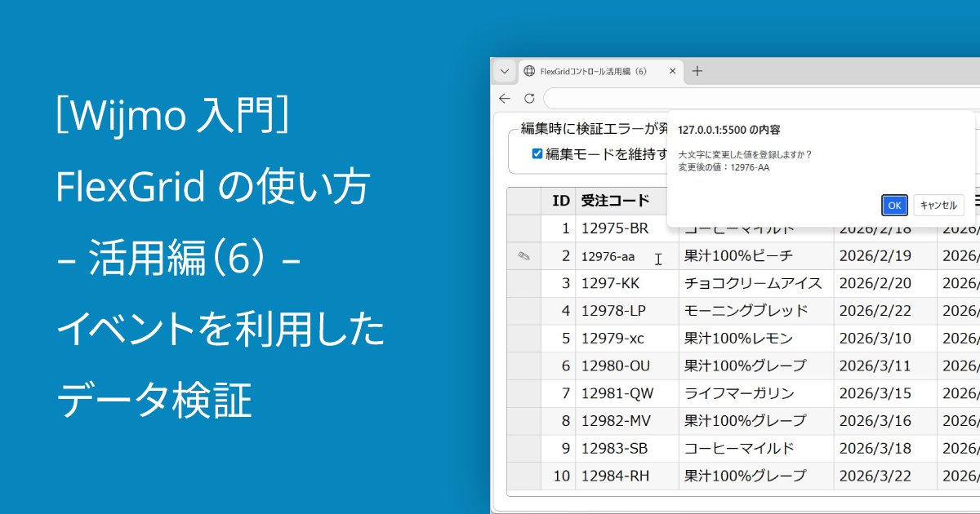Reload the current page

point(529,98)
